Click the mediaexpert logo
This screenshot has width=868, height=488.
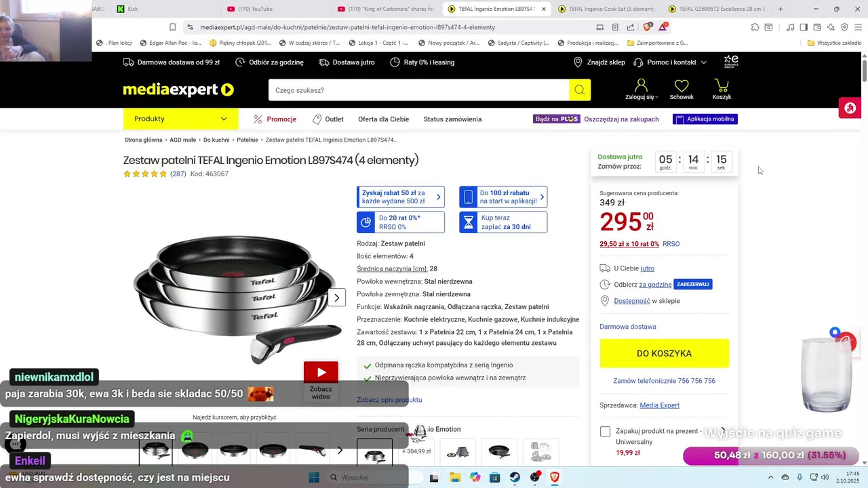tap(178, 89)
